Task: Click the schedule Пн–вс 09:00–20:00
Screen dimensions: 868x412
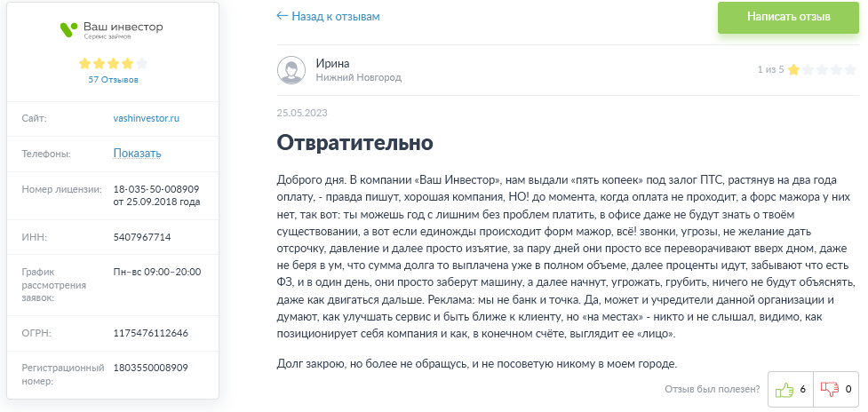Action: [157, 272]
